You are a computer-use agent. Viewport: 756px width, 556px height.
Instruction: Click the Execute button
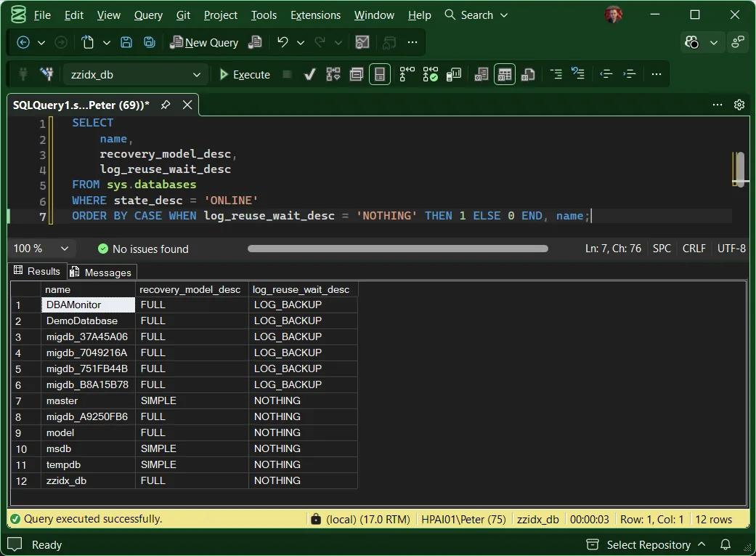pos(245,74)
